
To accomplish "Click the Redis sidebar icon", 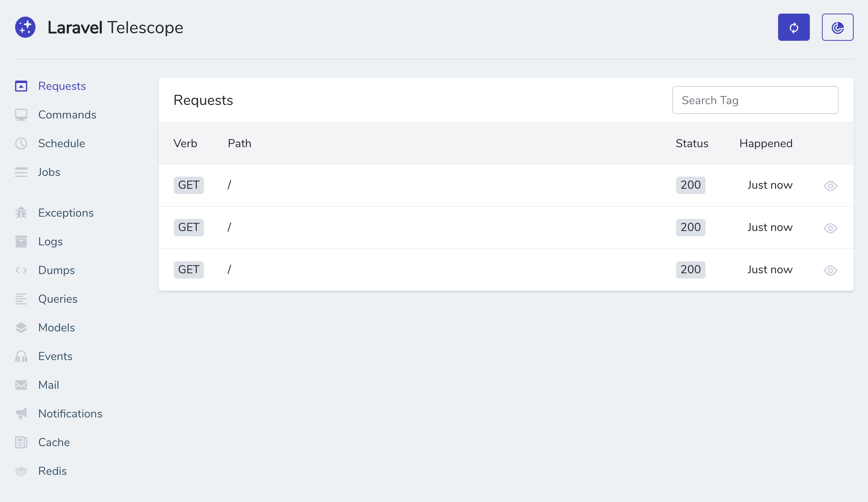I will coord(21,471).
